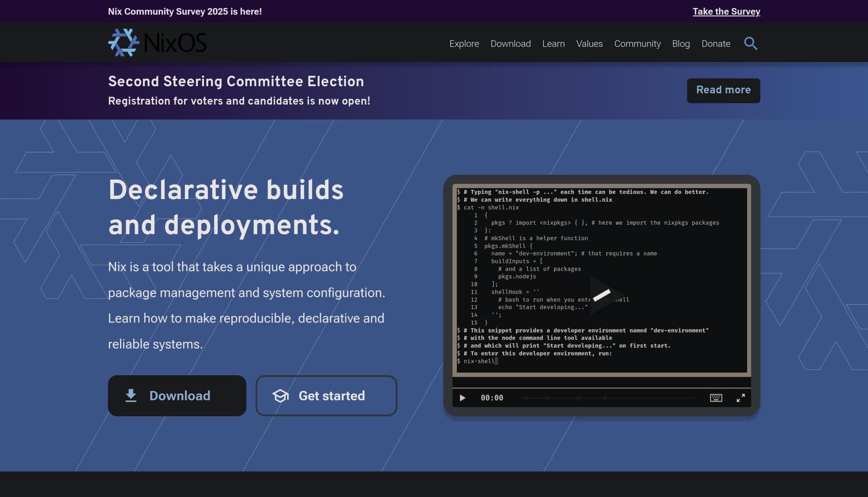Click the download arrow icon on the Download button
The width and height of the screenshot is (868, 497).
tap(131, 396)
